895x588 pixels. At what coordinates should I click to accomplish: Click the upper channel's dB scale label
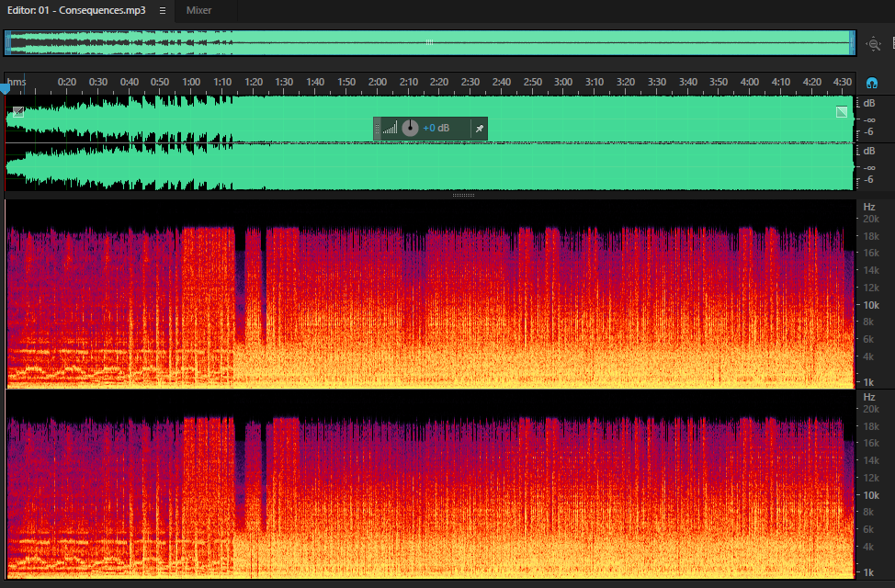pyautogui.click(x=868, y=103)
